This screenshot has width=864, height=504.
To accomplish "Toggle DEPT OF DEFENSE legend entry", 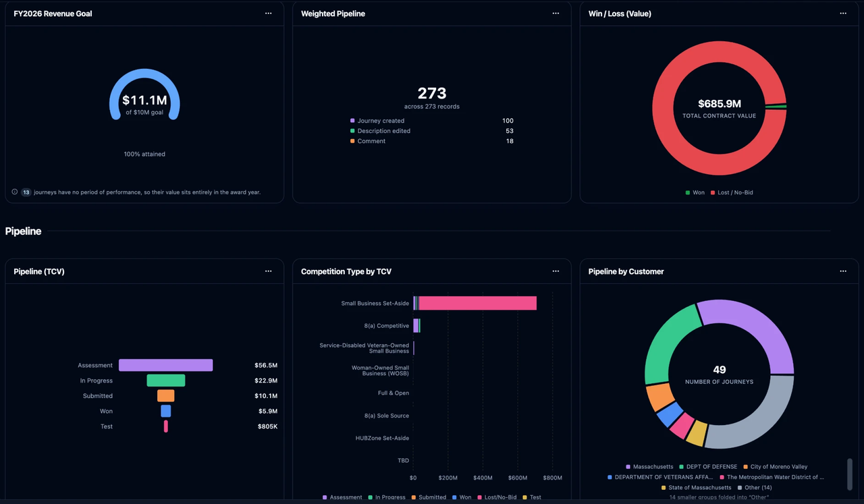I will tap(708, 467).
